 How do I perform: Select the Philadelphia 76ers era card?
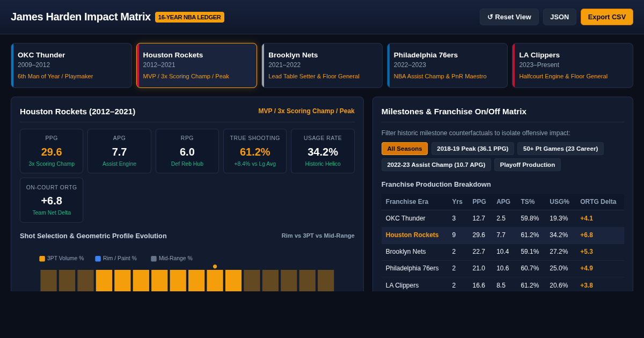click(447, 65)
